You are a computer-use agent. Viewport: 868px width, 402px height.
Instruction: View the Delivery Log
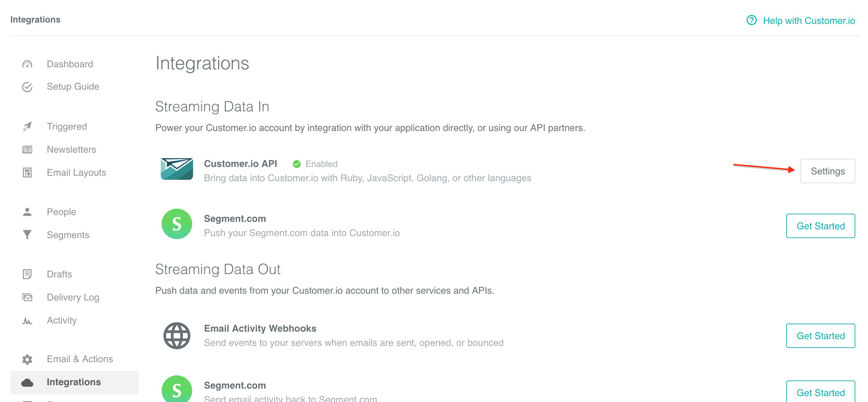[x=73, y=297]
